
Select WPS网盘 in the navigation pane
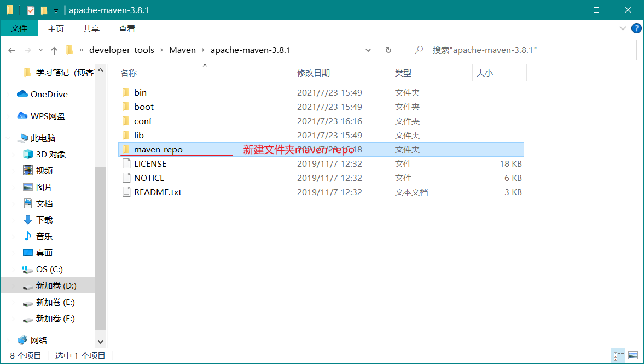[x=48, y=116]
